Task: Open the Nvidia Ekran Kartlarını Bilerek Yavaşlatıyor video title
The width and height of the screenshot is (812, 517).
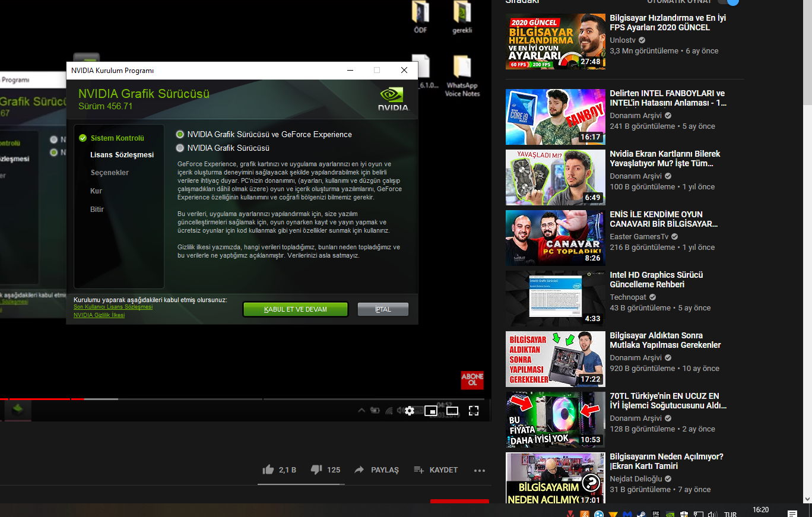Action: (665, 158)
